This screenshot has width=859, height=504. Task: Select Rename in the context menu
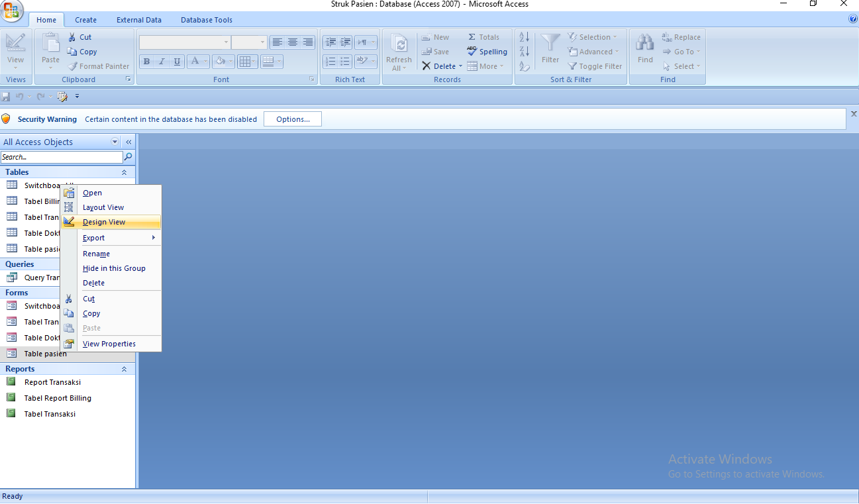pyautogui.click(x=96, y=253)
